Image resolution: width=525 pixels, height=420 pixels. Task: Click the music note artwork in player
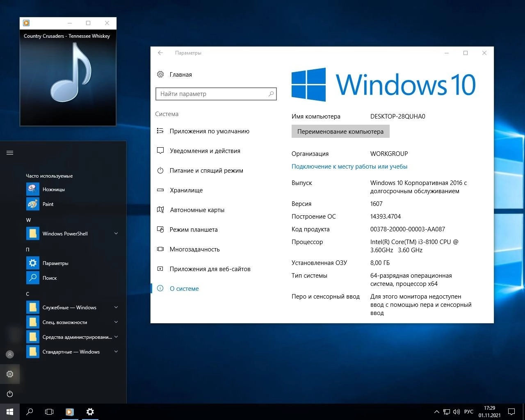click(x=71, y=73)
